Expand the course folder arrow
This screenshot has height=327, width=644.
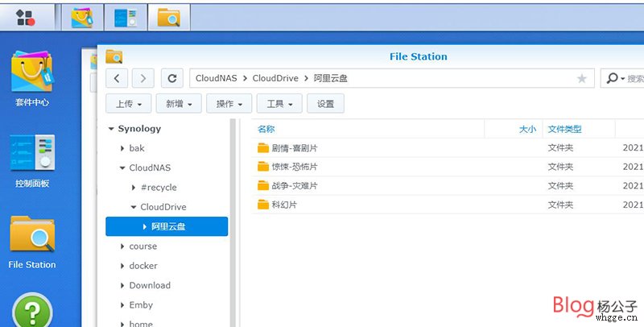click(x=122, y=246)
